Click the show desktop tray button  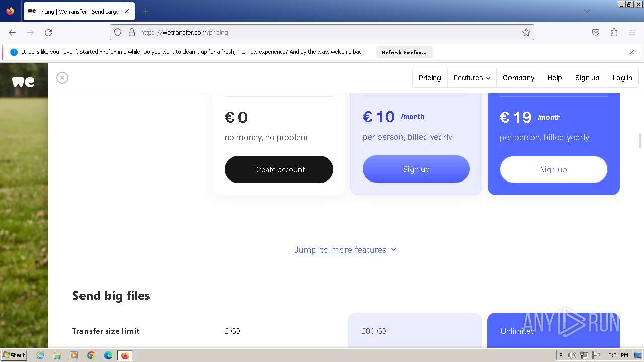click(x=638, y=355)
